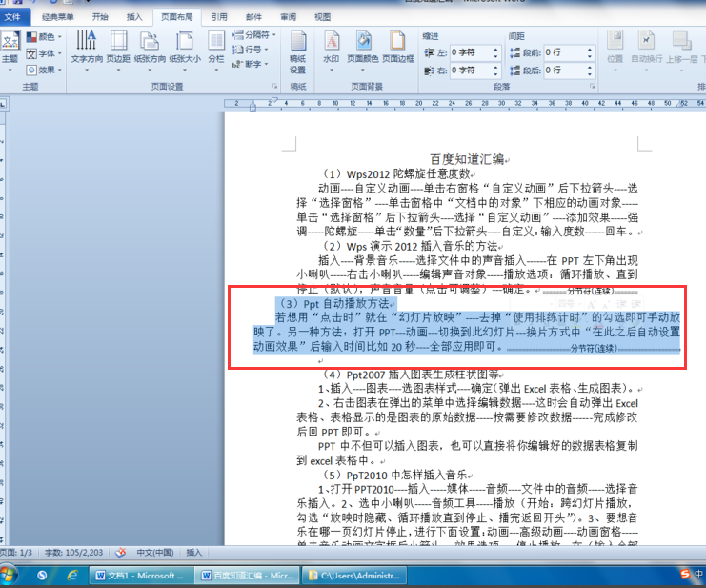This screenshot has width=706, height=588.
Task: Click the heading (4) Ppt2007 插入图表生成柱状图等
Action: 411,375
